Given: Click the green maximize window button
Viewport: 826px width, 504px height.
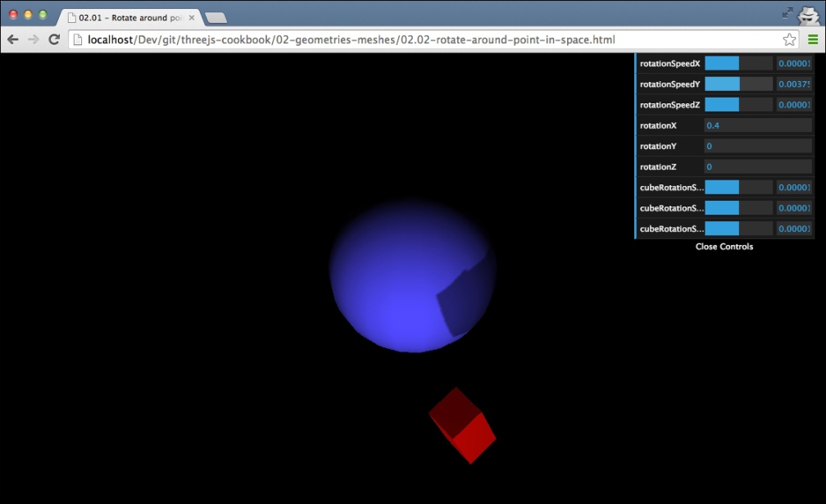Looking at the screenshot, I should click(x=43, y=15).
